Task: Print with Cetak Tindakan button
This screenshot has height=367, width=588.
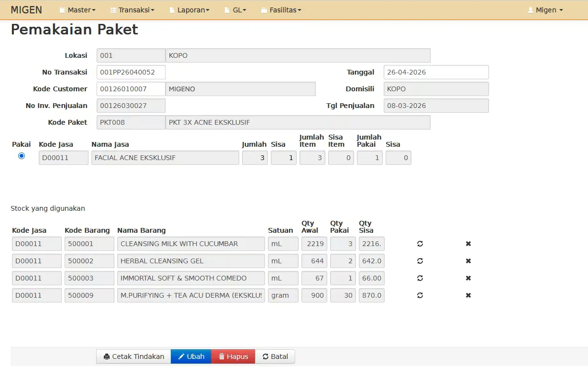Action: coord(133,356)
